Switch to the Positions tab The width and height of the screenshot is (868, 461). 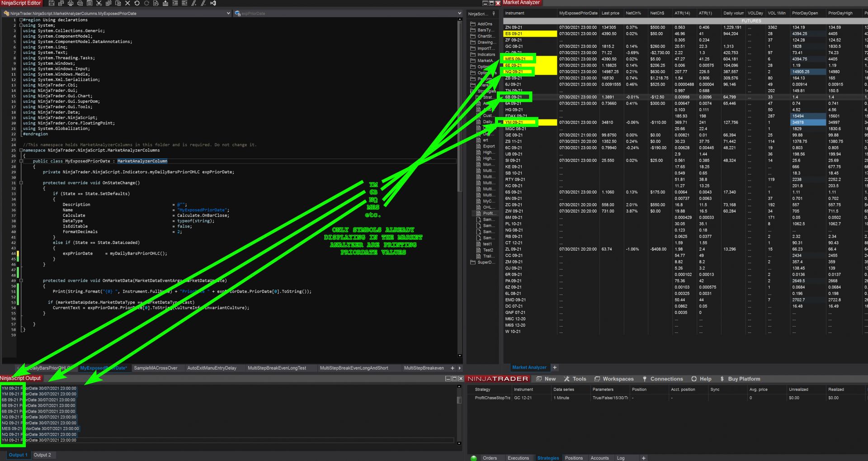click(x=574, y=458)
